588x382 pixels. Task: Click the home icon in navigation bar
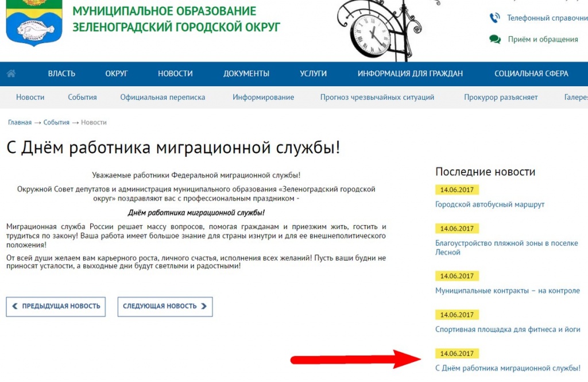pyautogui.click(x=11, y=74)
